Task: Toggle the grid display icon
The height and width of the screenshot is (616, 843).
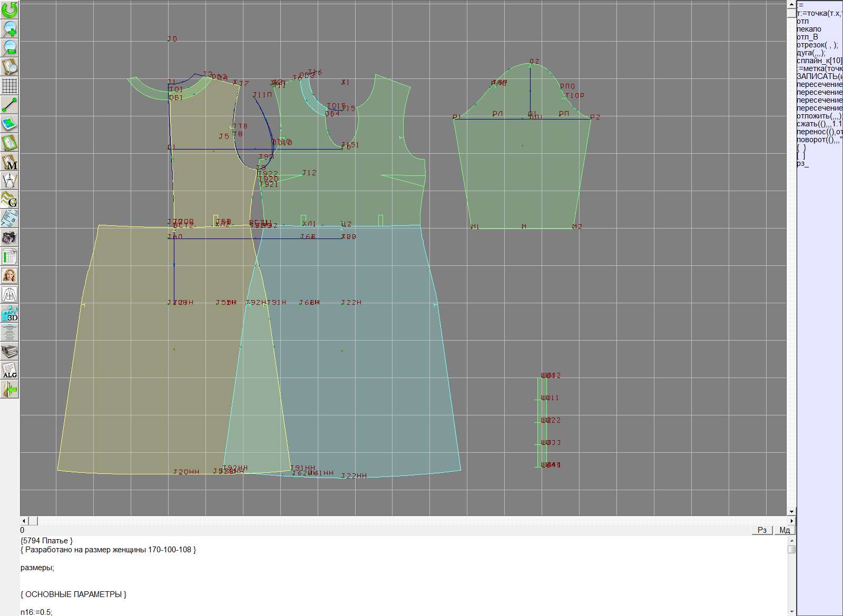Action: pyautogui.click(x=9, y=86)
